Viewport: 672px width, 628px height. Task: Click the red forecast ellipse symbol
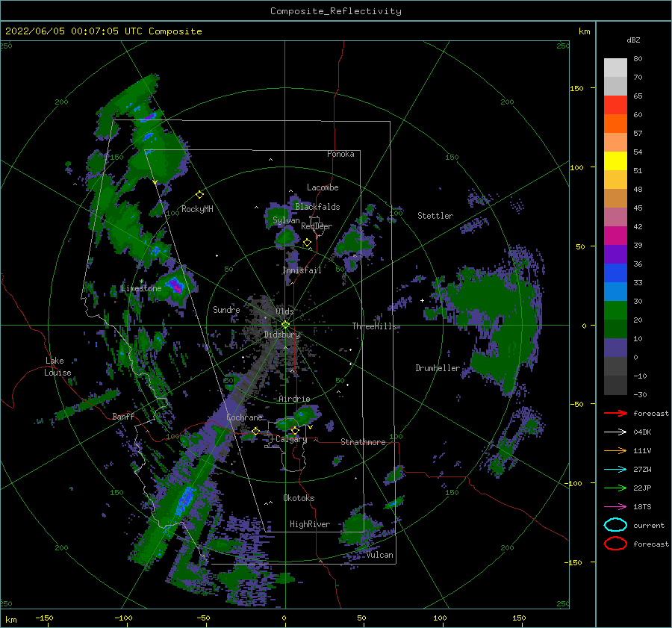click(x=615, y=544)
